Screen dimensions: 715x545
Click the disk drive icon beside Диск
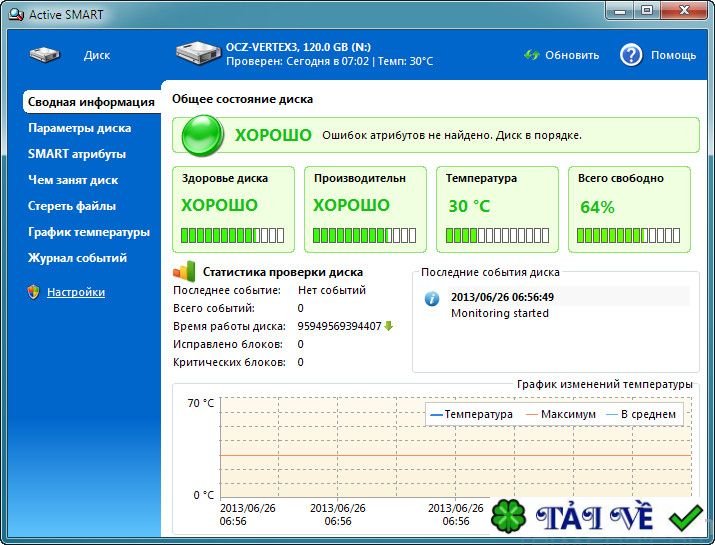coord(45,55)
